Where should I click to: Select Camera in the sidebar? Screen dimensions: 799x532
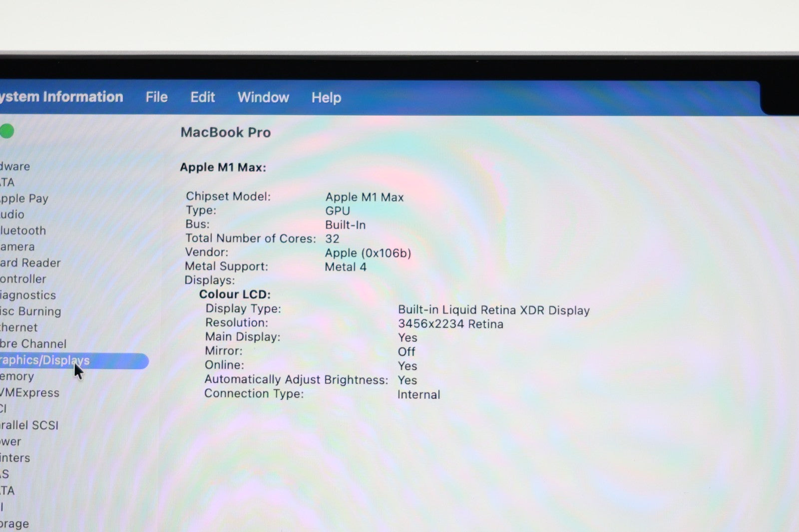click(x=17, y=247)
